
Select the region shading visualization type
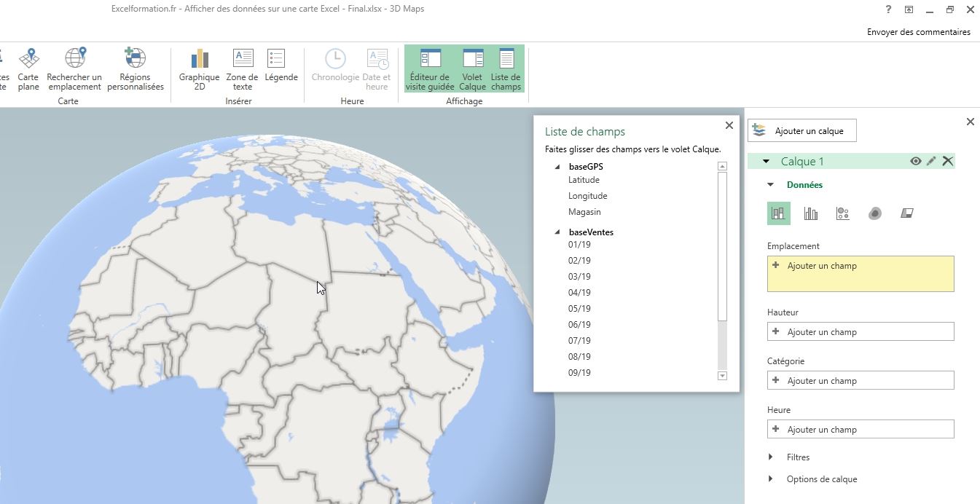(906, 213)
